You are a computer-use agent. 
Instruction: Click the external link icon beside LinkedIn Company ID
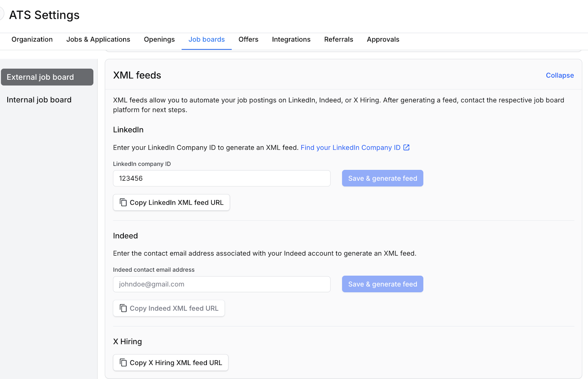406,147
